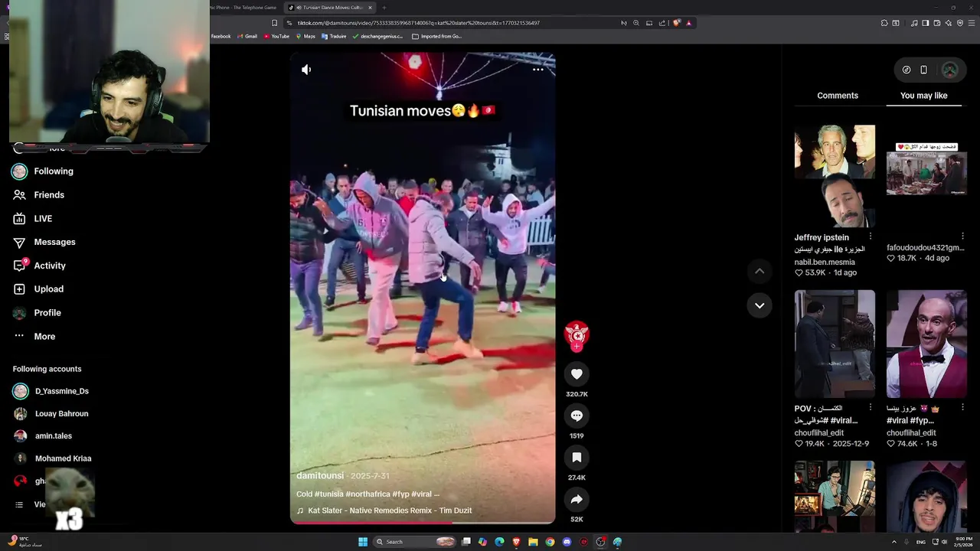Open Discord from the taskbar
Image resolution: width=980 pixels, height=551 pixels.
tap(567, 542)
